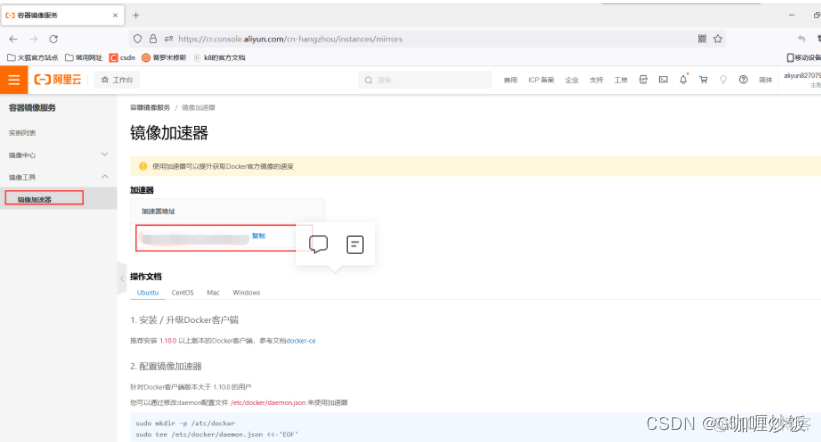Open the 工作台 workbench button

[117, 80]
